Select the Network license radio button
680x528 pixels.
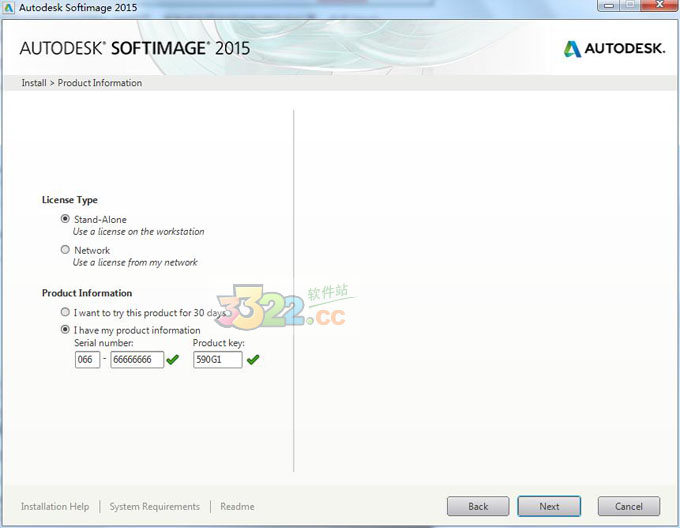[x=65, y=250]
